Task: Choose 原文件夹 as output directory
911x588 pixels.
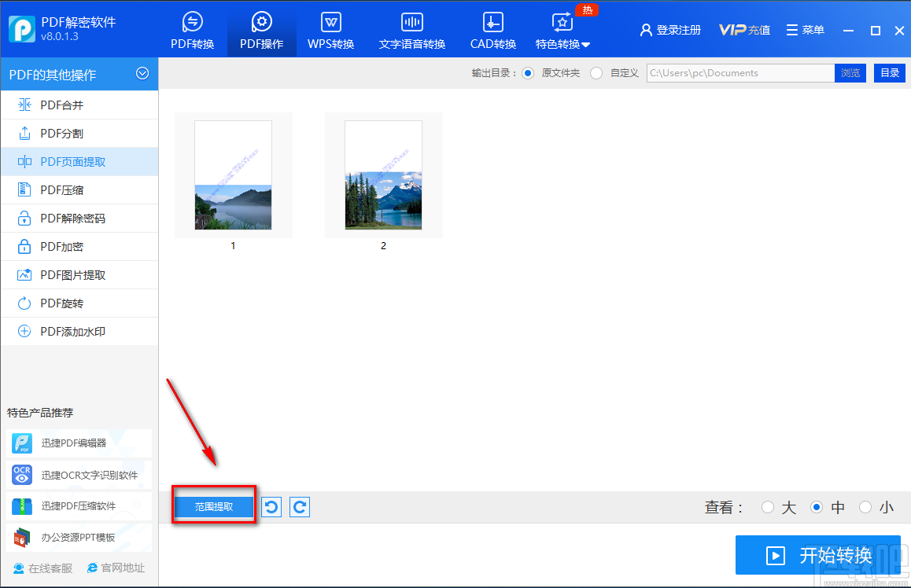Action: click(x=526, y=72)
